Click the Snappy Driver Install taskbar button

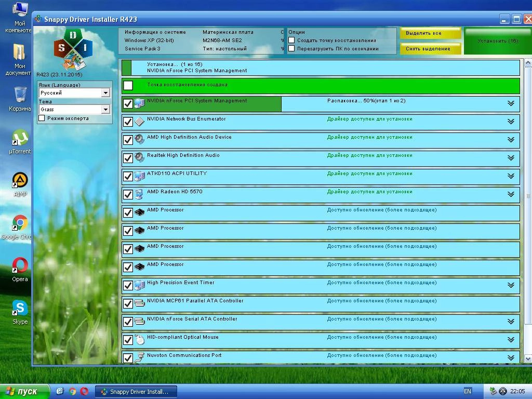coord(136,392)
